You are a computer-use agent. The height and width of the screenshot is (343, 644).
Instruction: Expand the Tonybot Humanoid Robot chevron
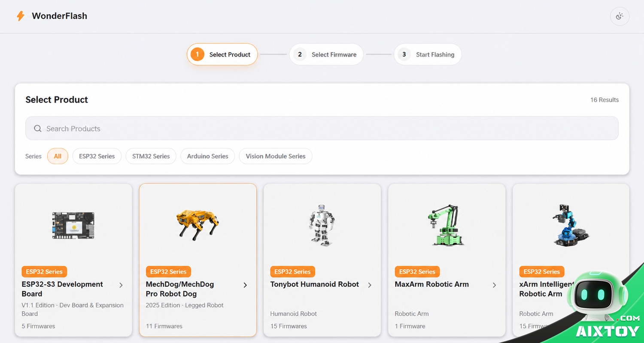pyautogui.click(x=370, y=285)
